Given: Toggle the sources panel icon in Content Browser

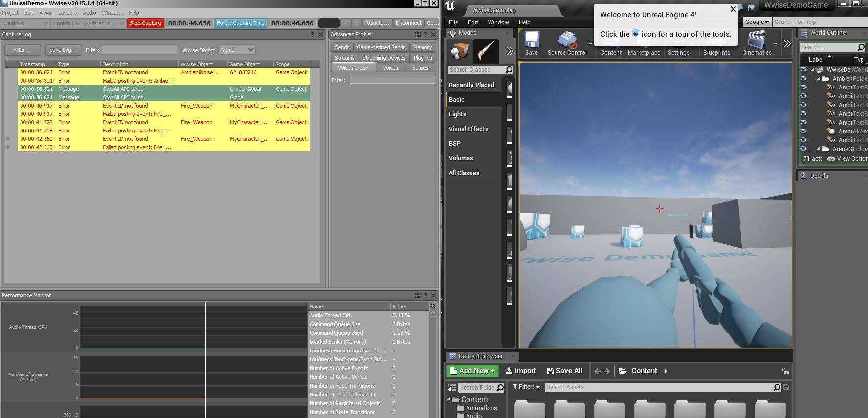Looking at the screenshot, I should click(452, 388).
